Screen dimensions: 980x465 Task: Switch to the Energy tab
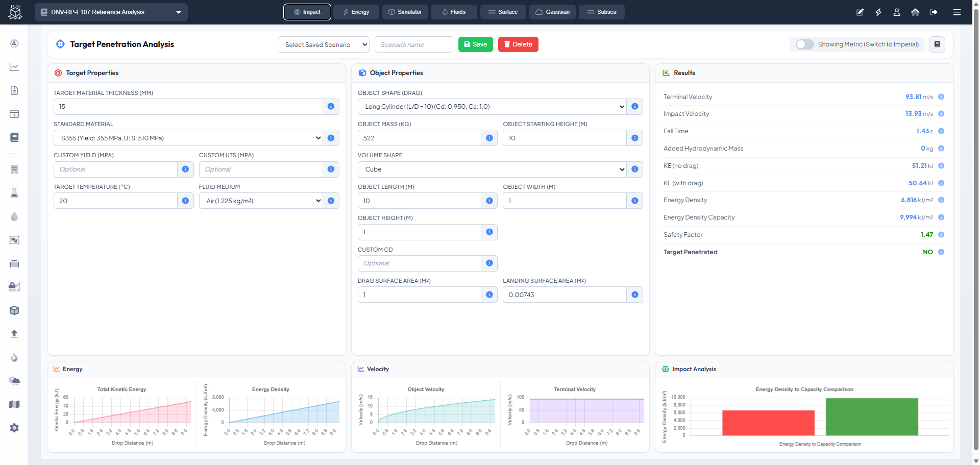pos(356,12)
